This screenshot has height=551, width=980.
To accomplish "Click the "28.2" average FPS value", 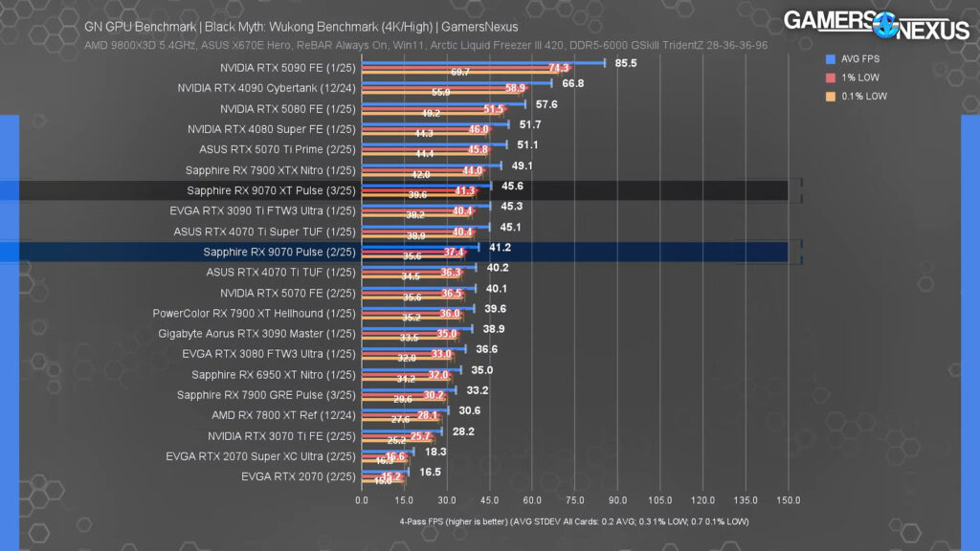I will pyautogui.click(x=463, y=431).
